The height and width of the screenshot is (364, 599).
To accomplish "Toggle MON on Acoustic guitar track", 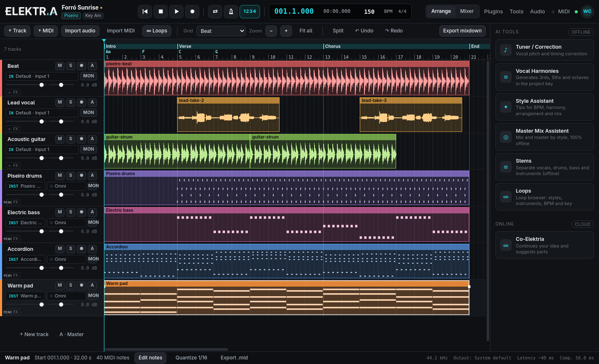I will [89, 149].
